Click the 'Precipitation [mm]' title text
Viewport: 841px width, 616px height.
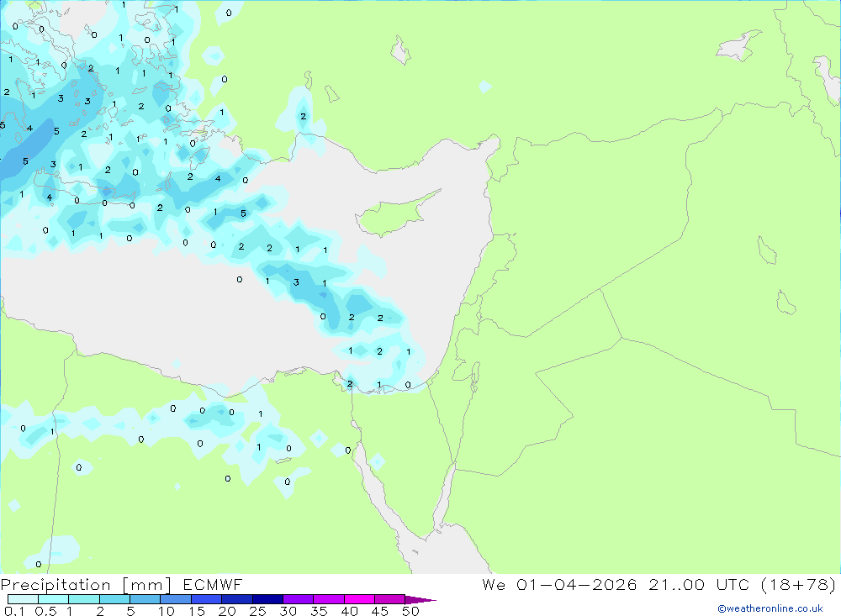(x=86, y=585)
